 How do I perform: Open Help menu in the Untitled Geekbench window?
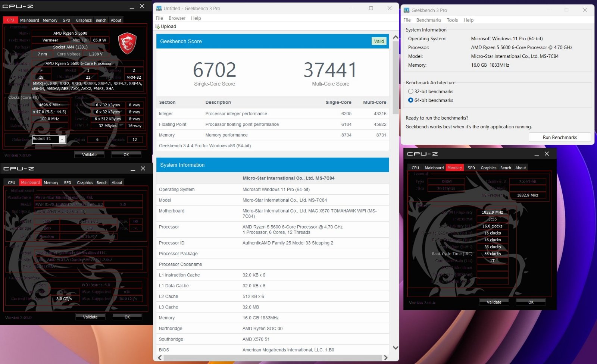tap(196, 18)
